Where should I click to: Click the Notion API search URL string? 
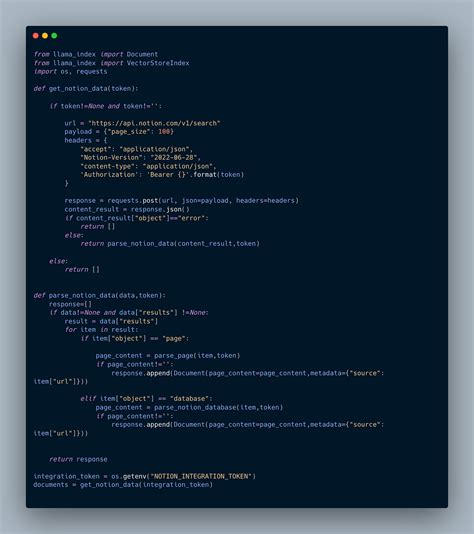click(x=154, y=123)
